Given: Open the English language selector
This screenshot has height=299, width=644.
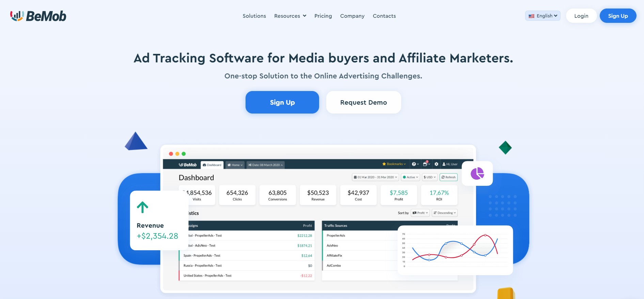Looking at the screenshot, I should pos(543,16).
